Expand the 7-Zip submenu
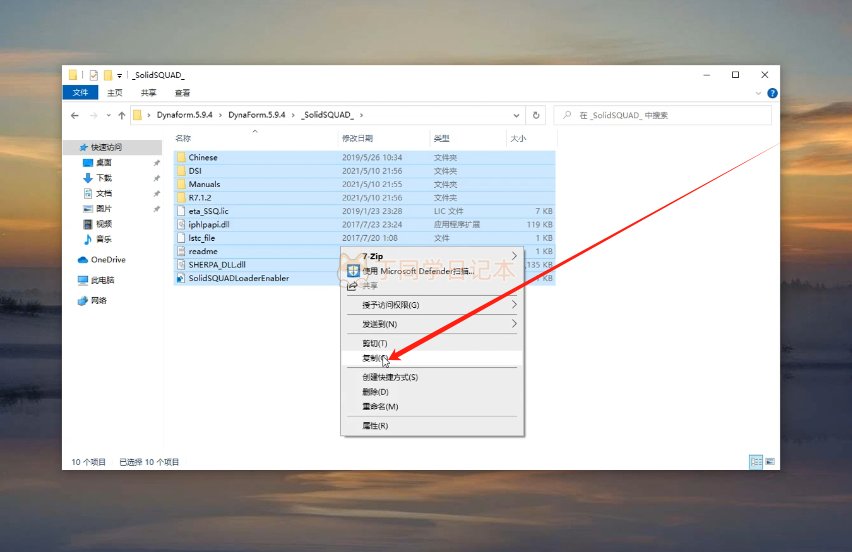Screen dimensions: 852x552 click(x=430, y=256)
